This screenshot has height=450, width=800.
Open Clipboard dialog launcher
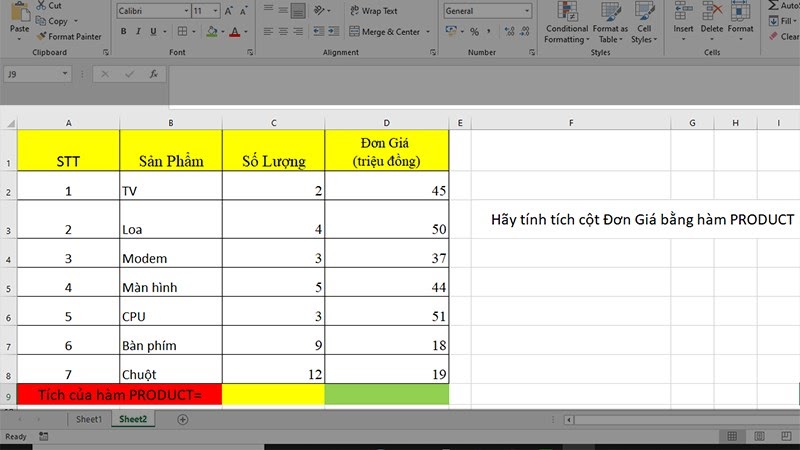click(x=106, y=52)
